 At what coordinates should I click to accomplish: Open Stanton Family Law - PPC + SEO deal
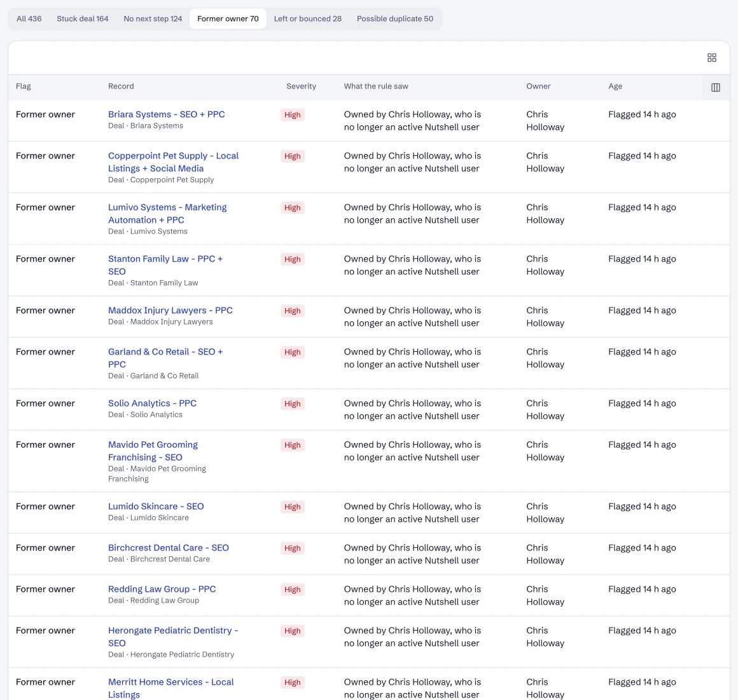[x=165, y=265]
